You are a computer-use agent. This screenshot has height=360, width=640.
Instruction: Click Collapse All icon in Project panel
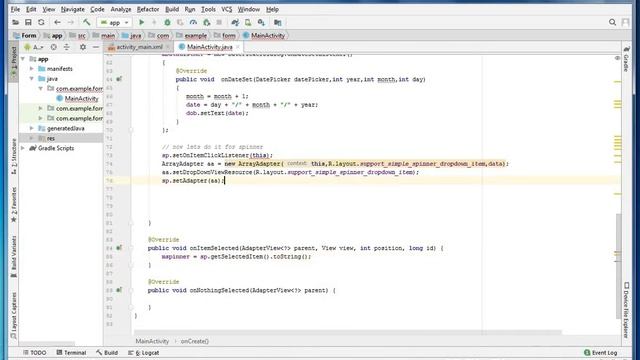67,47
